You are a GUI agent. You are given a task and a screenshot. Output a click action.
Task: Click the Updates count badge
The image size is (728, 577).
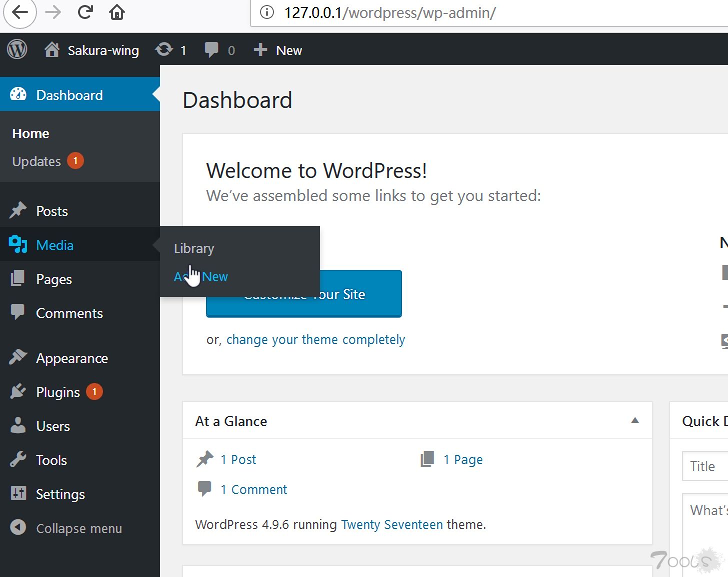[x=75, y=160]
